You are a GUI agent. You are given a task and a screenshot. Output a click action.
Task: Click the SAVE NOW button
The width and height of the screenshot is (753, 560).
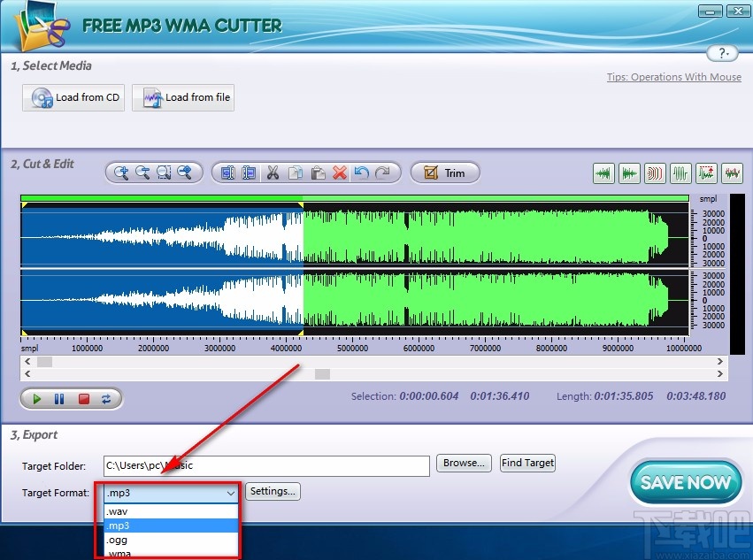pyautogui.click(x=686, y=482)
